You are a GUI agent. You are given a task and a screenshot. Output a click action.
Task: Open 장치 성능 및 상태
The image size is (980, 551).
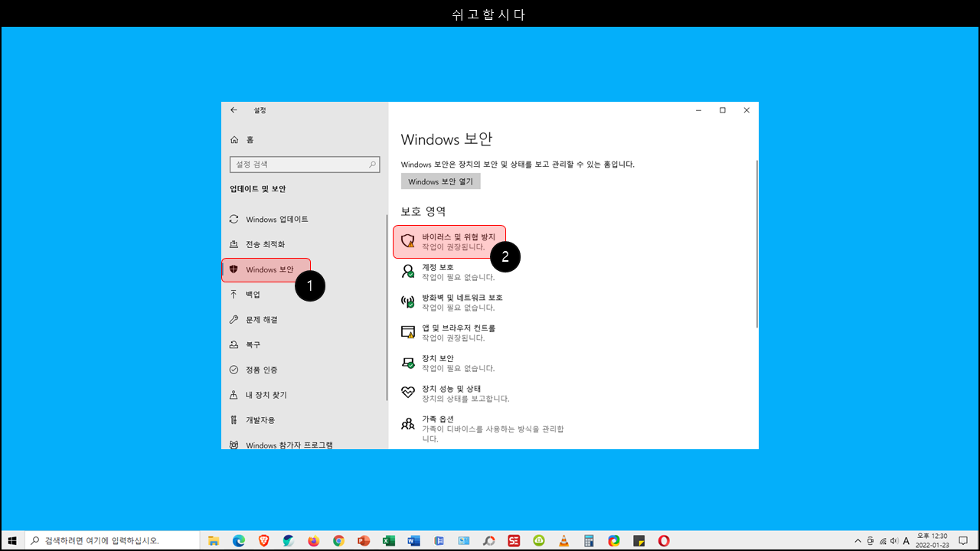point(455,393)
